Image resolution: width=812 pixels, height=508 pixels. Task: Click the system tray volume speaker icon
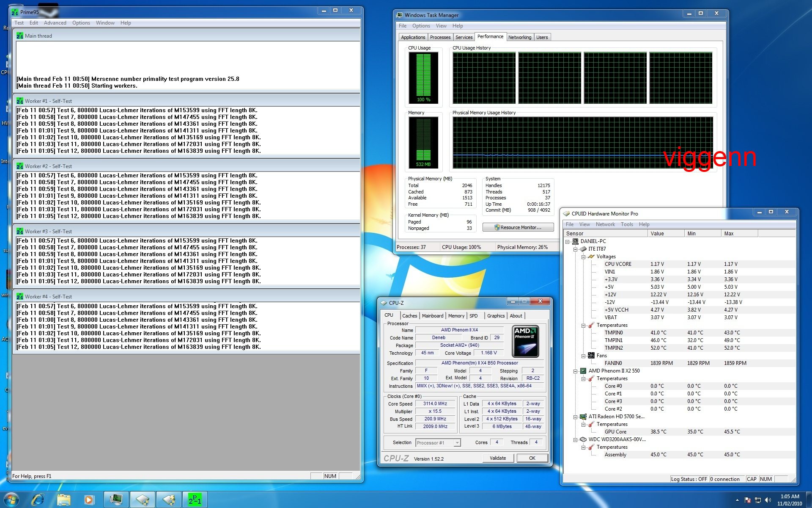[x=768, y=500]
